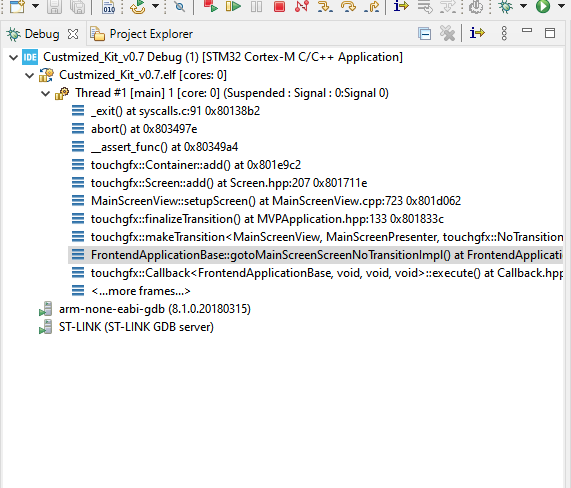Image resolution: width=571 pixels, height=488 pixels.
Task: Open the Run configurations dropdown arrow
Action: tap(561, 6)
